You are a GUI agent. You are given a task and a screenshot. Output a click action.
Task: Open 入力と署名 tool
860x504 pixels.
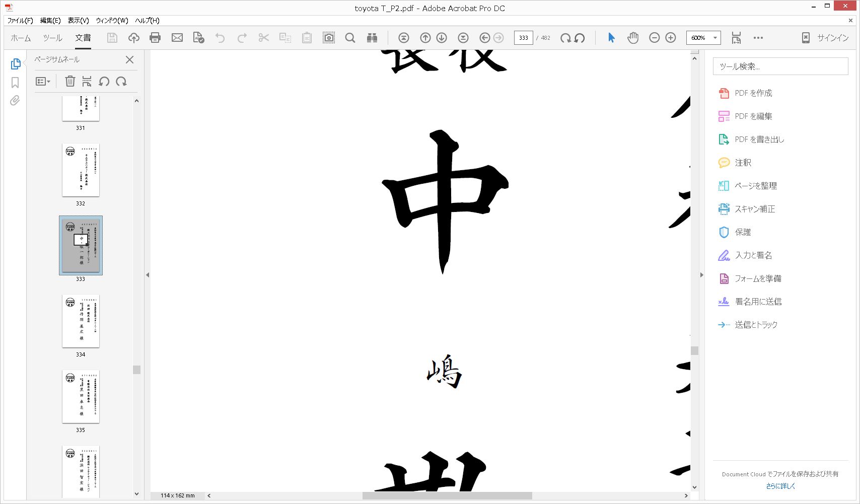coord(745,255)
